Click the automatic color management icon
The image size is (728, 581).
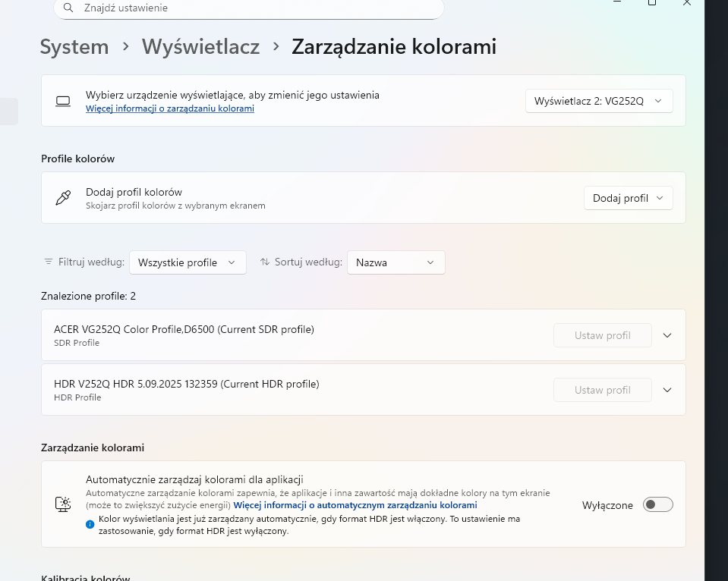point(63,504)
